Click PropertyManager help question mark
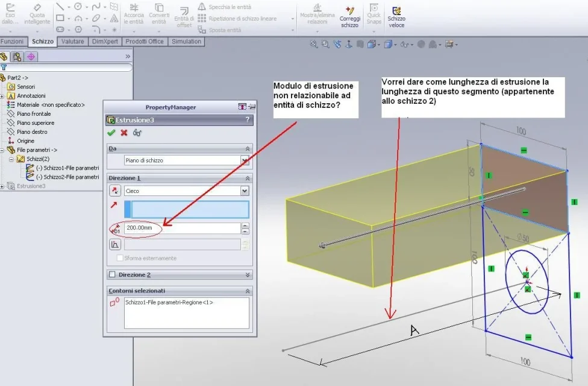Image resolution: width=588 pixels, height=386 pixels. 247,120
